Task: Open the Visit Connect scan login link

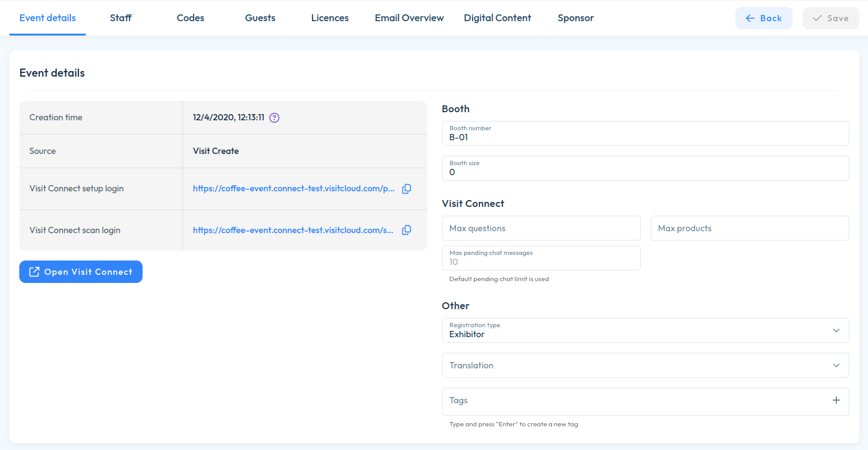Action: 294,230
